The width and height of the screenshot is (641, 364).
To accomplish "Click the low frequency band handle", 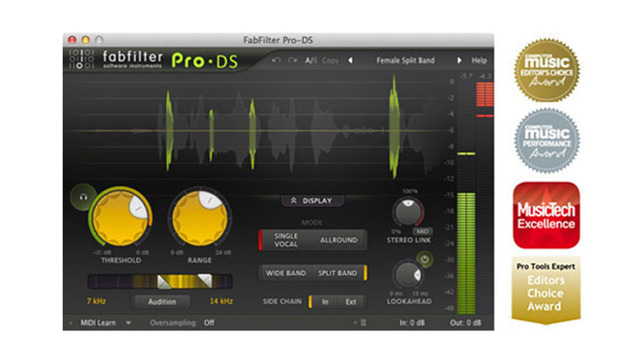I will point(165,281).
